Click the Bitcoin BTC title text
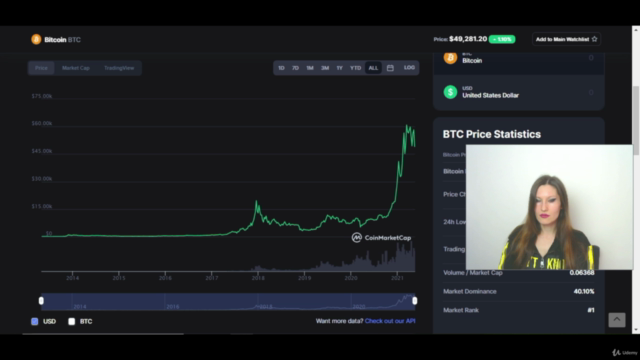 pyautogui.click(x=62, y=40)
